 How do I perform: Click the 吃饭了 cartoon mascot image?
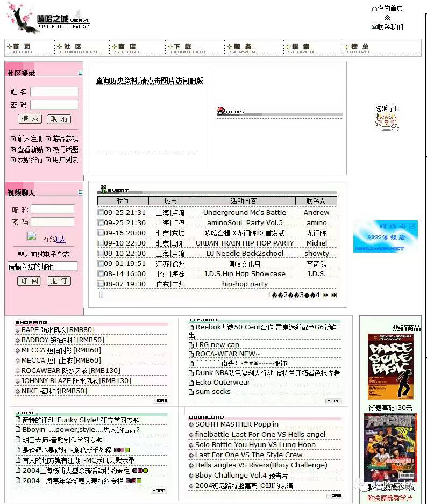click(387, 123)
